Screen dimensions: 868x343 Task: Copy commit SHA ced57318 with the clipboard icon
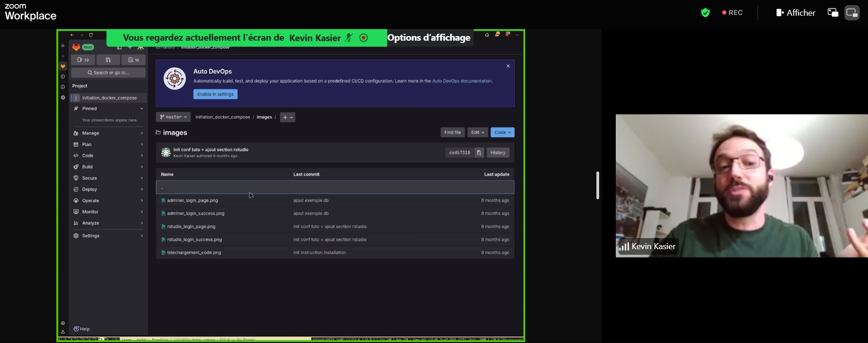(479, 153)
